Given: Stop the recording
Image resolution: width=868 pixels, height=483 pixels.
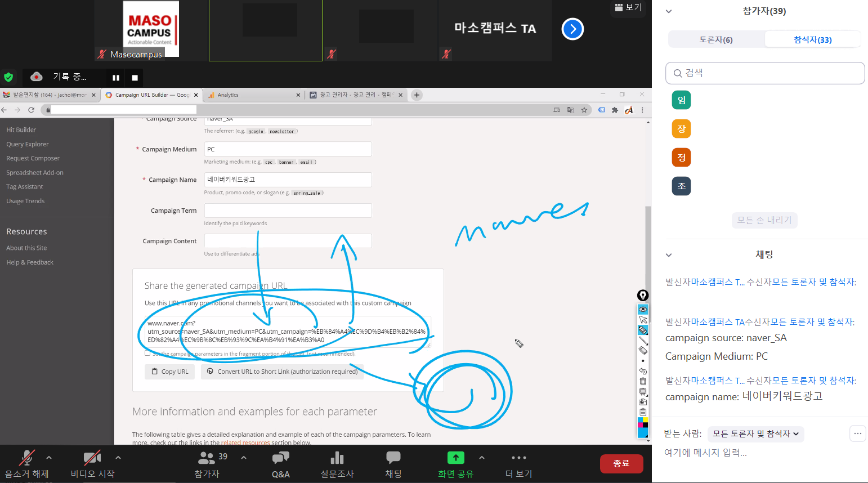Looking at the screenshot, I should click(x=135, y=78).
